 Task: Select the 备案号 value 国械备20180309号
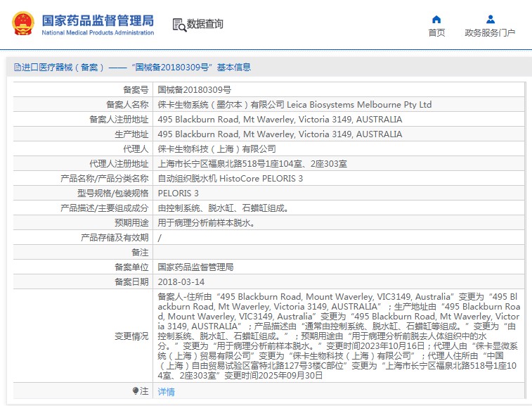tap(195, 90)
